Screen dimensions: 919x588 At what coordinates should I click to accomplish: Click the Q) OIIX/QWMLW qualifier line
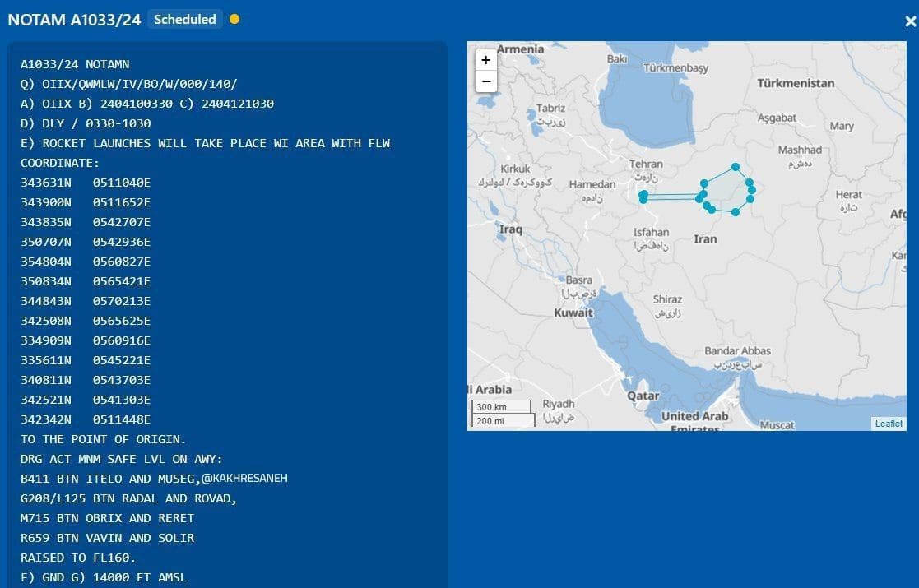(x=129, y=85)
